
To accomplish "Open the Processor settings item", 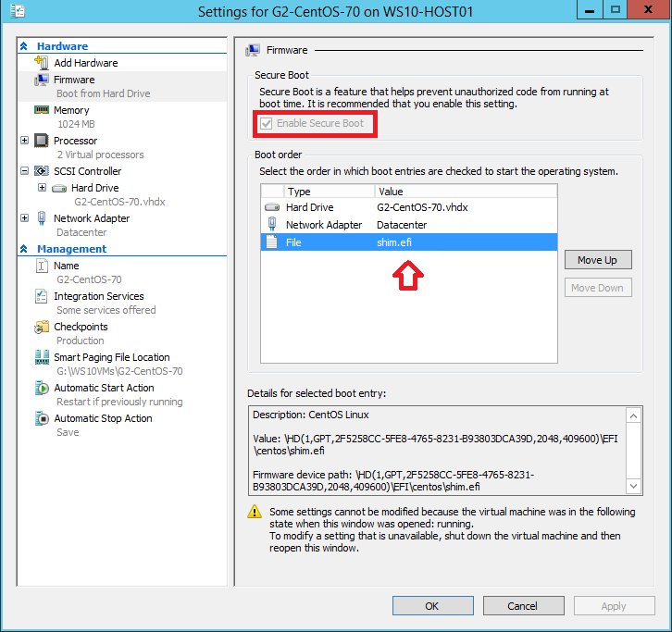I will pos(75,141).
